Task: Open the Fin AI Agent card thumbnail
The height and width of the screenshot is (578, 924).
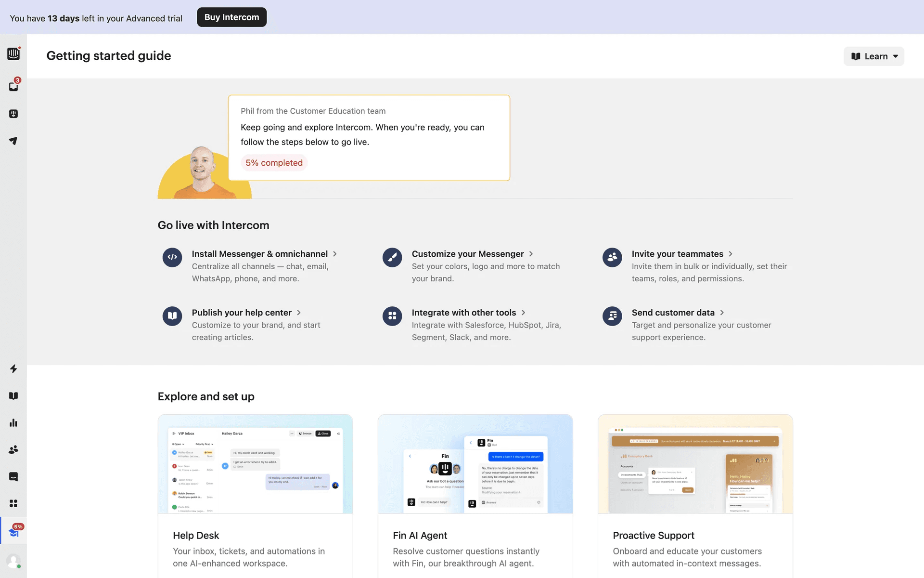Action: (x=475, y=464)
